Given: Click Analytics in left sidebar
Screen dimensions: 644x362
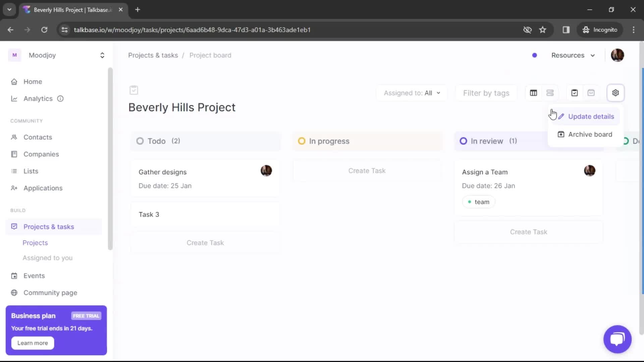Looking at the screenshot, I should click(38, 99).
